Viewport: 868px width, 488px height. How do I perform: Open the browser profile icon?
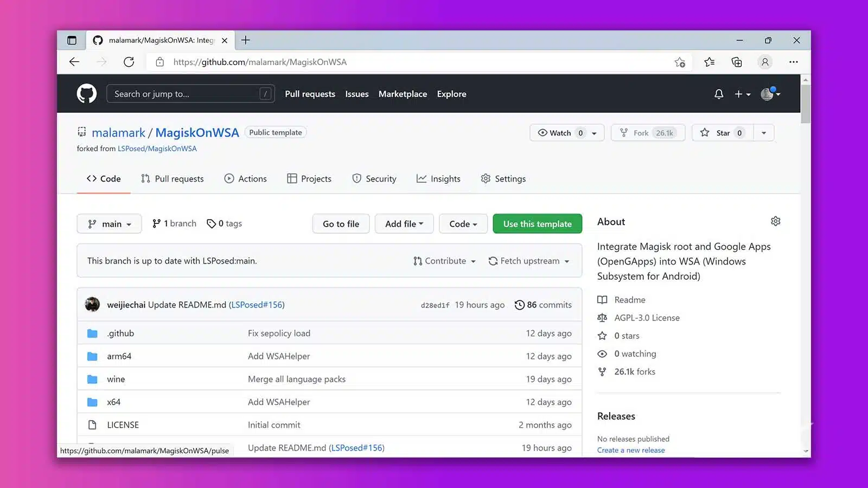[x=765, y=62]
